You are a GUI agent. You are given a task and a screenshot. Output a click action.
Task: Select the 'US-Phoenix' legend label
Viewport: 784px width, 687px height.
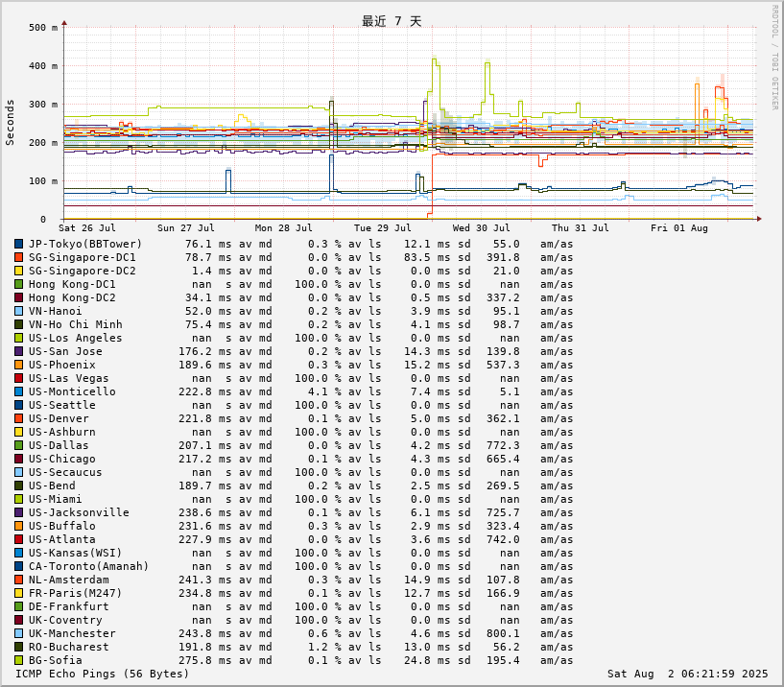tap(62, 365)
